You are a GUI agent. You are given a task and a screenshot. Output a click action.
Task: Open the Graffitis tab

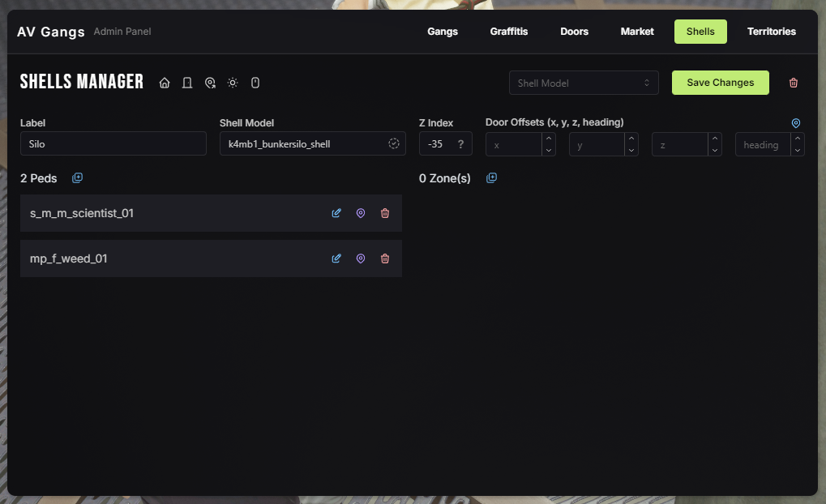(x=508, y=32)
